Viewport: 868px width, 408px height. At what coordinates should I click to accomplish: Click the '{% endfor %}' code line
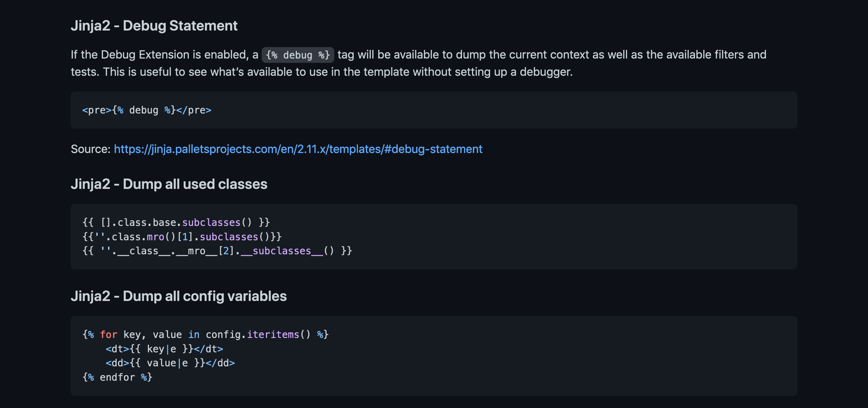pyautogui.click(x=117, y=377)
